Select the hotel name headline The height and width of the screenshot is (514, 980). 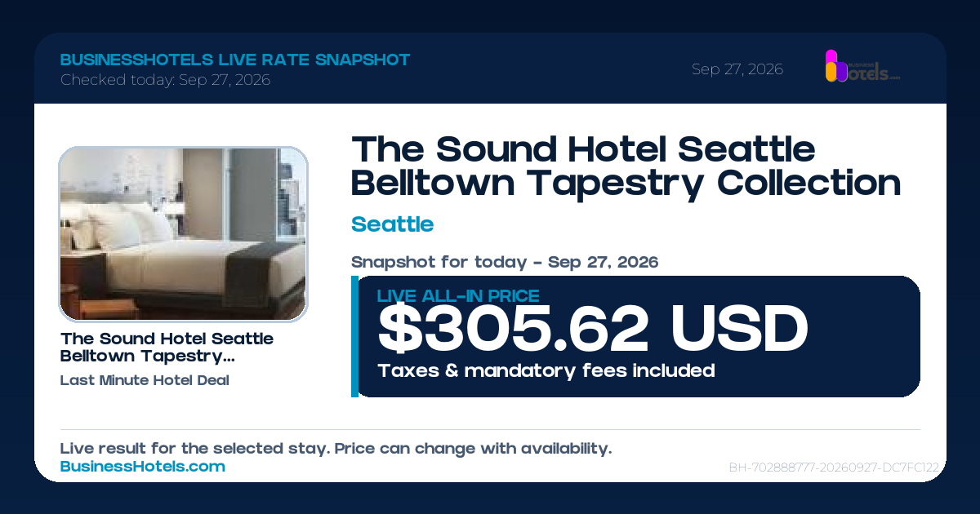(626, 166)
